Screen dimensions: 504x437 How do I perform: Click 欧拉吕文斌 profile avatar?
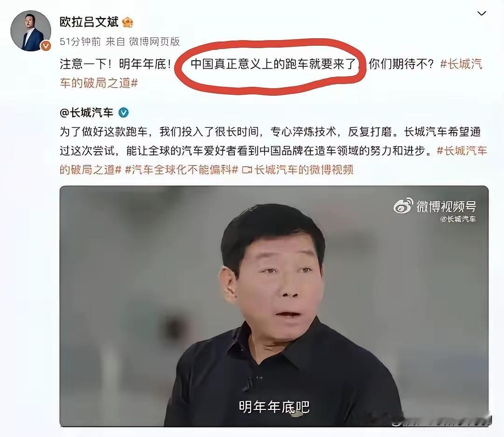tap(30, 31)
